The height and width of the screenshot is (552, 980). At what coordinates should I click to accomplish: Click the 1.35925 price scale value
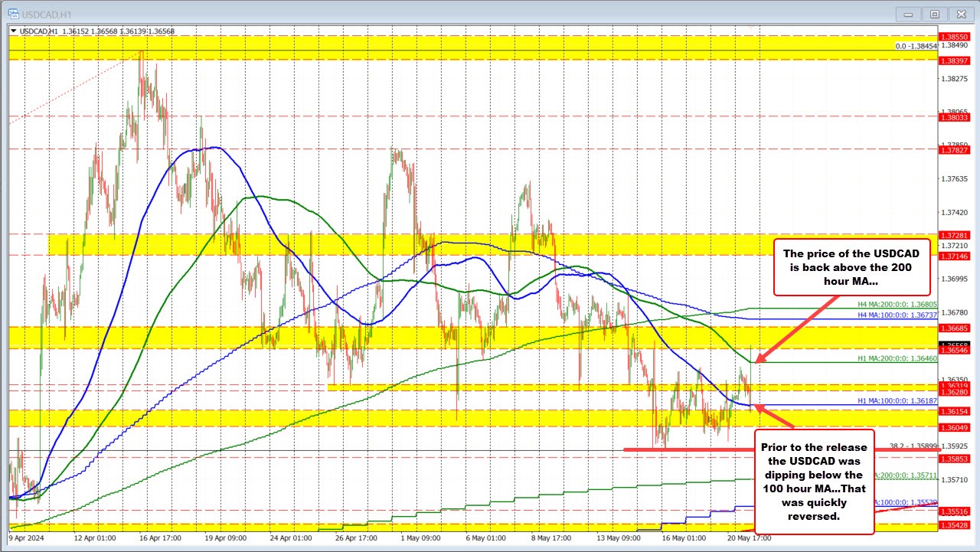[x=956, y=446]
